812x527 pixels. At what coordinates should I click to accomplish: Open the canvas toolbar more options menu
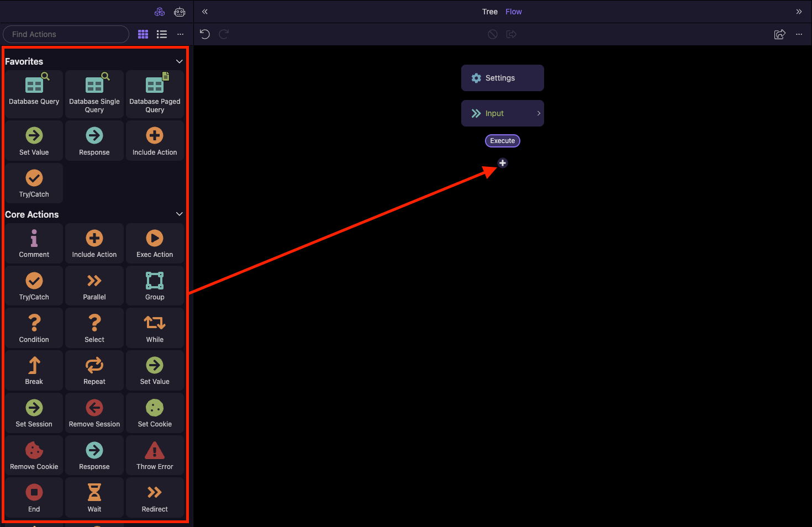pyautogui.click(x=799, y=34)
